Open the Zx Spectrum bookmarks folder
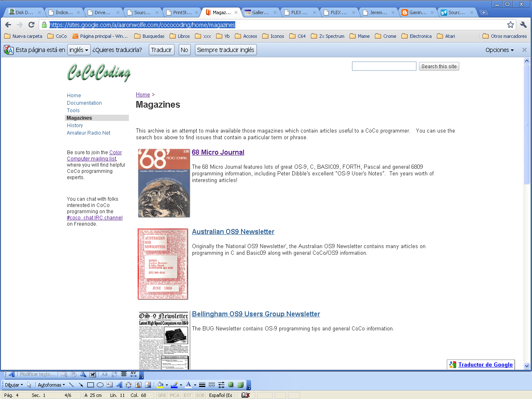Image resolution: width=532 pixels, height=399 pixels. pos(328,36)
